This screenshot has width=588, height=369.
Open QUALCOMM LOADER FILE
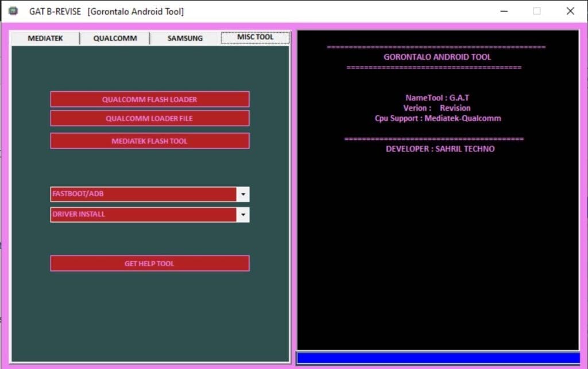point(150,118)
